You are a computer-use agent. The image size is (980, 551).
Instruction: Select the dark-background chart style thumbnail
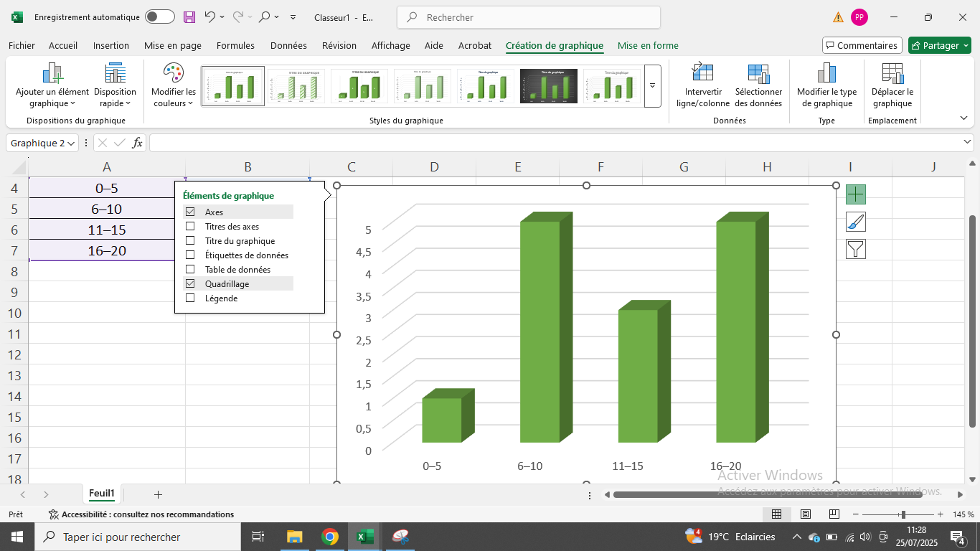point(549,86)
